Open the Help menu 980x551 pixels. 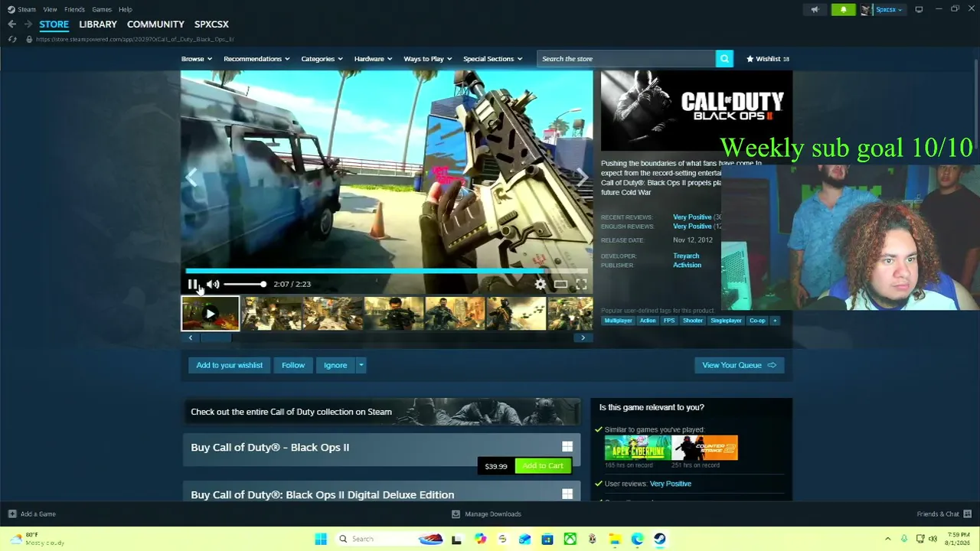pyautogui.click(x=126, y=9)
